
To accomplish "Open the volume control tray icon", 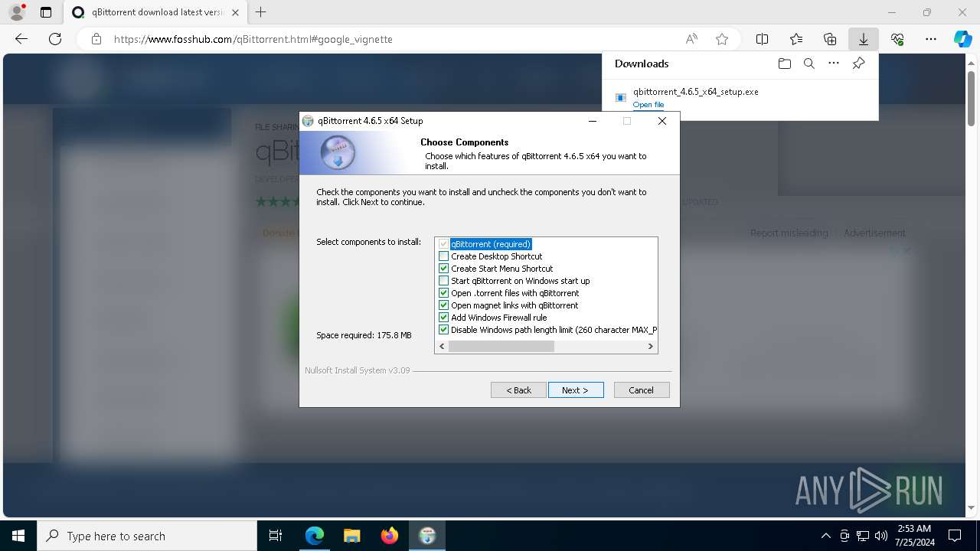I will (881, 536).
